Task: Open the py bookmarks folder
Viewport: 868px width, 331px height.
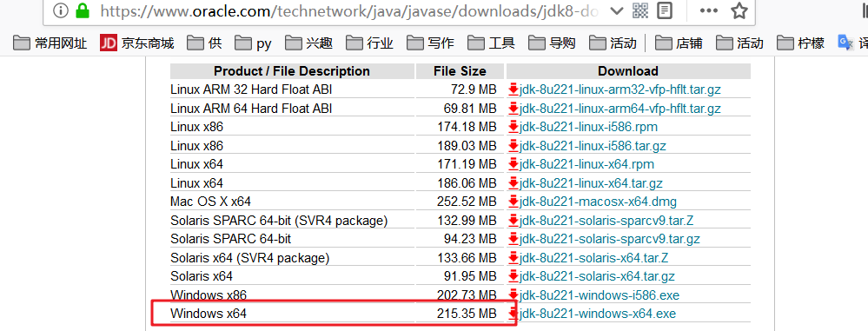Action: 253,43
